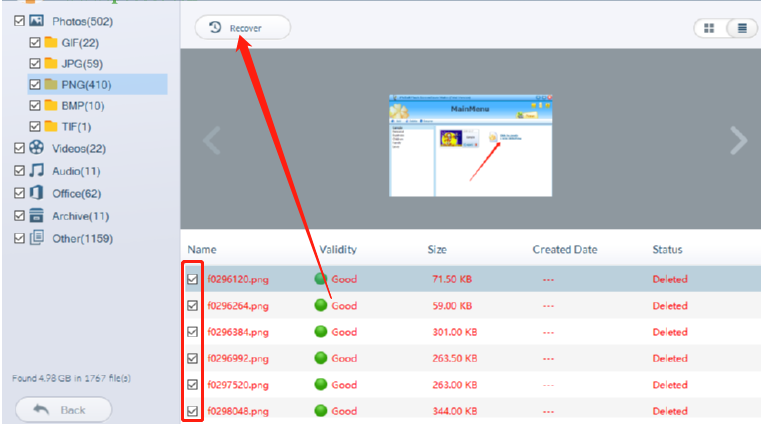Select the Audio(11) category

76,171
